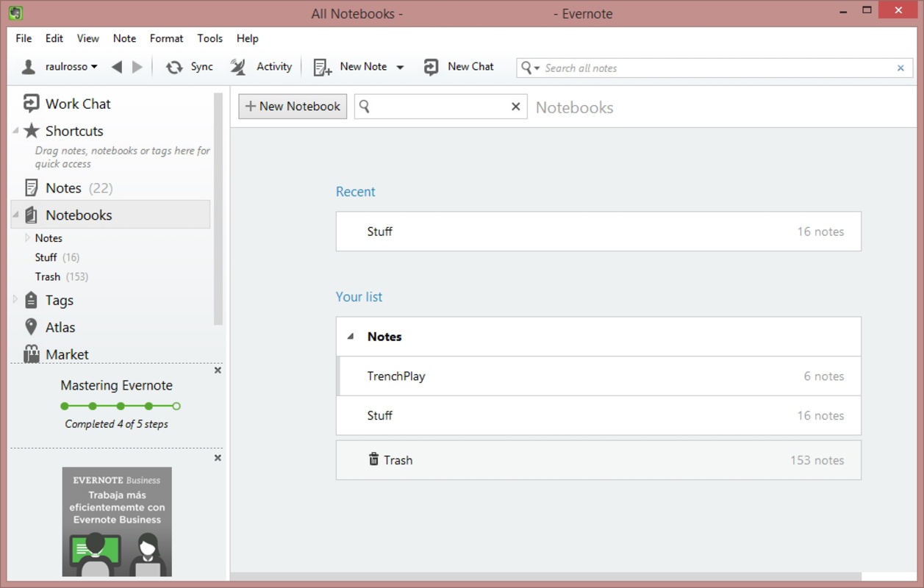This screenshot has width=924, height=588.
Task: Click the Search all notes field
Action: click(715, 68)
